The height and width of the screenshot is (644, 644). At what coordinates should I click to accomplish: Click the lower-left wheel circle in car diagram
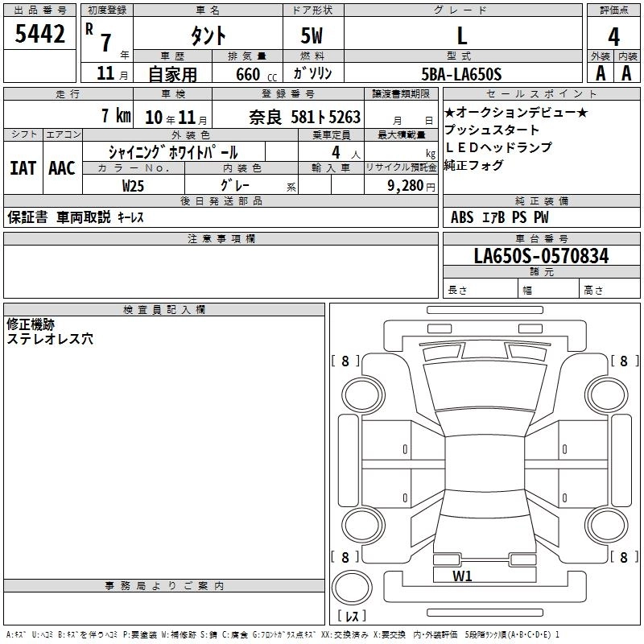[364, 523]
